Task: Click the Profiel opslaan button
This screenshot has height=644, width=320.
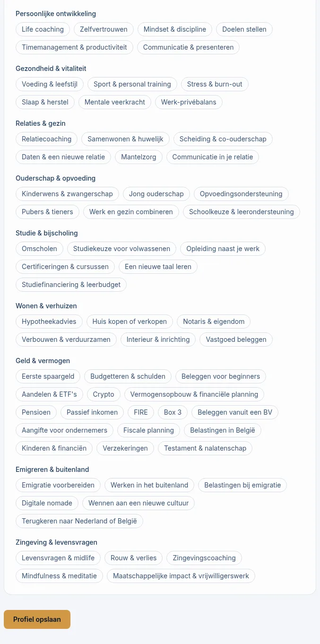Action: (37, 619)
